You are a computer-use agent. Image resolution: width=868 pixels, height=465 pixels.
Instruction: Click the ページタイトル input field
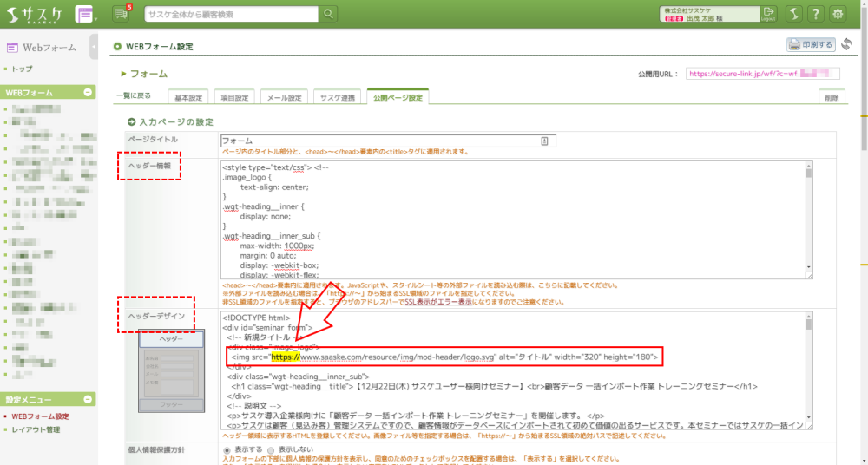coord(382,141)
